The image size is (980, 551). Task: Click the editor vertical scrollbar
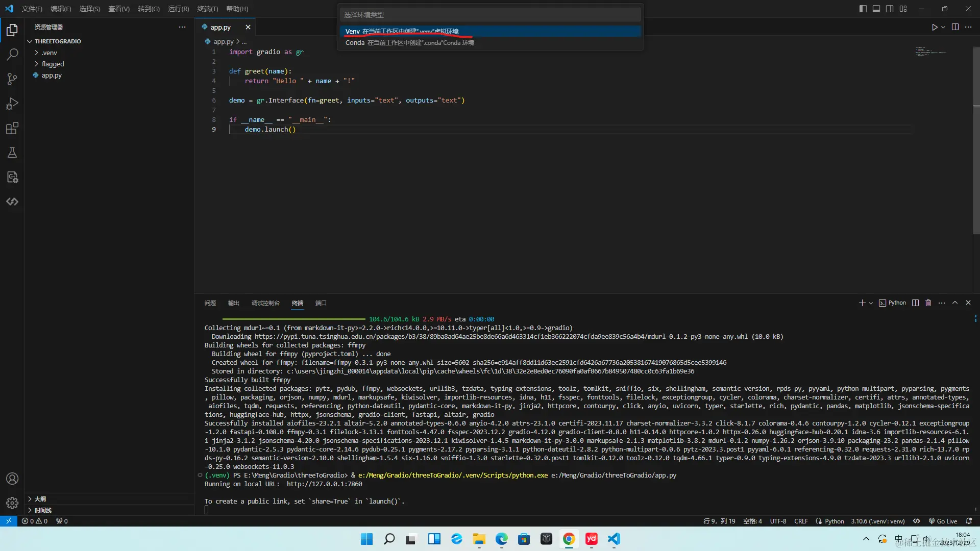point(976,153)
